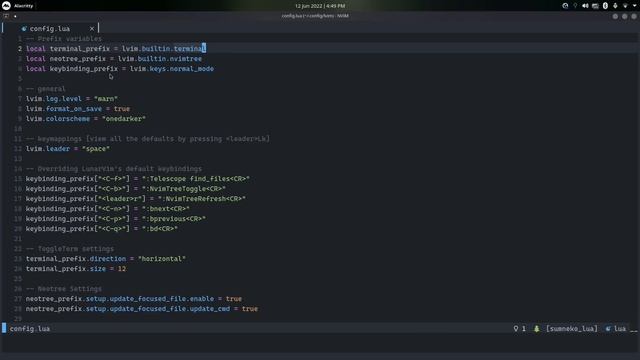
Task: Click the "onedarker" colorscheme string
Action: [124, 119]
